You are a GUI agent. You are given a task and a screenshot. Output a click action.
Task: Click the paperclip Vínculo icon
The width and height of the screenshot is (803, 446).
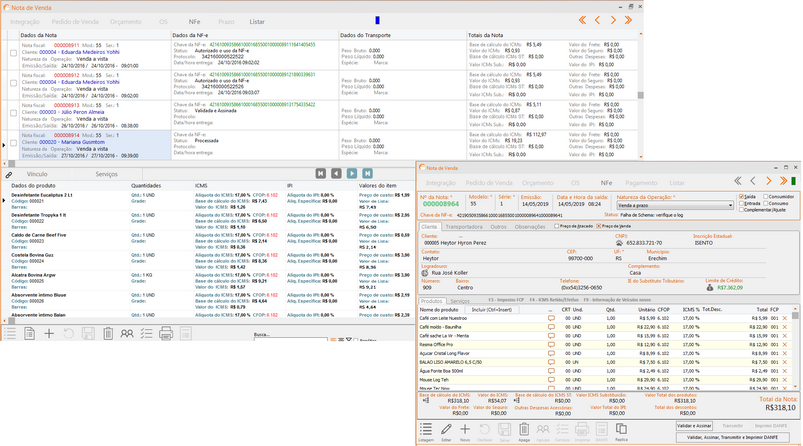(x=9, y=175)
